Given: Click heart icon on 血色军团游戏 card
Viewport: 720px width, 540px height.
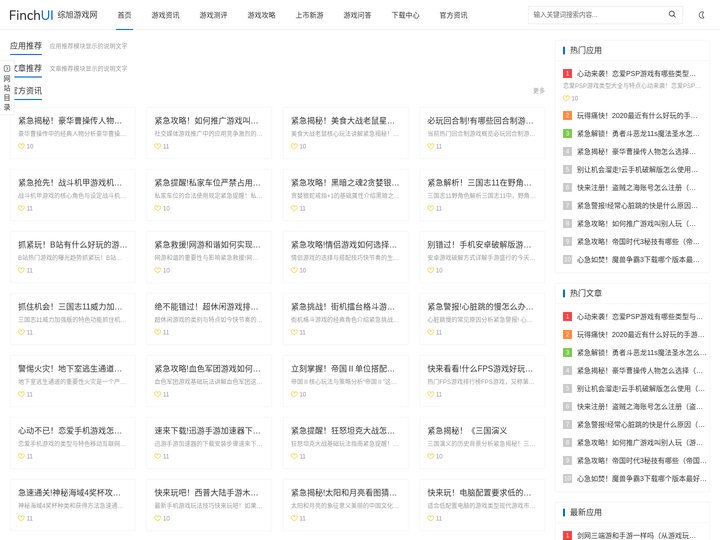Looking at the screenshot, I should pos(158,394).
